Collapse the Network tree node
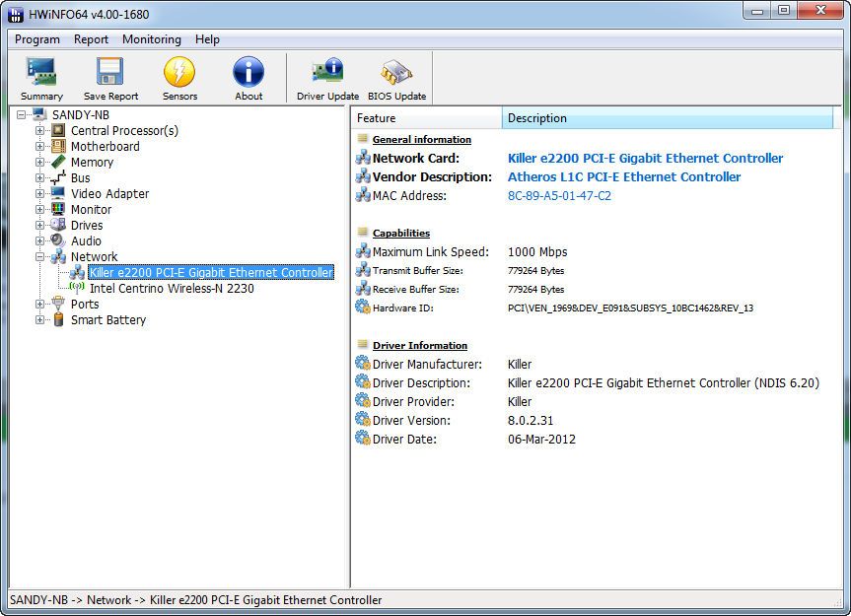The image size is (851, 616). 40,257
